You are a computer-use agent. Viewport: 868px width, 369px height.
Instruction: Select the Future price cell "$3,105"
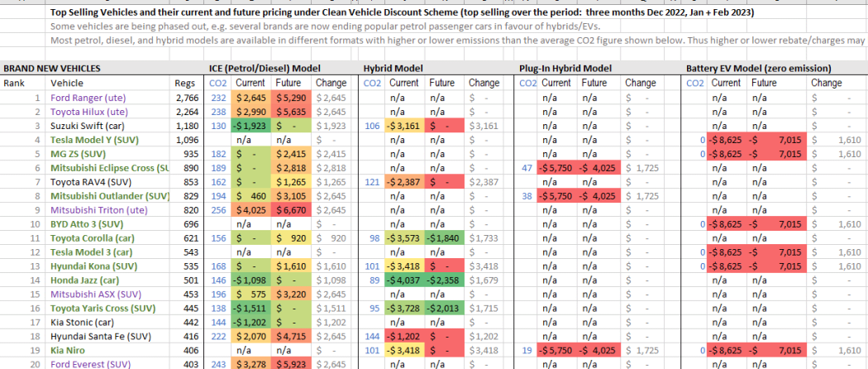click(292, 196)
